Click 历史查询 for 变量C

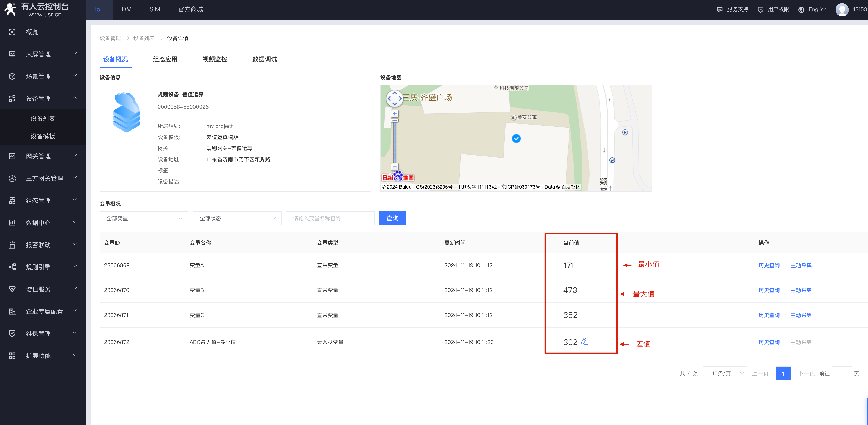(x=769, y=315)
